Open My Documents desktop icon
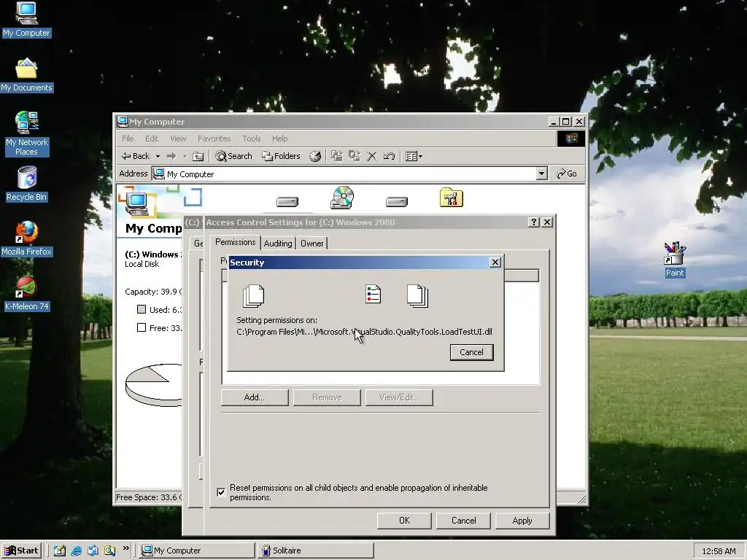Viewport: 747px width, 560px height. tap(26, 75)
